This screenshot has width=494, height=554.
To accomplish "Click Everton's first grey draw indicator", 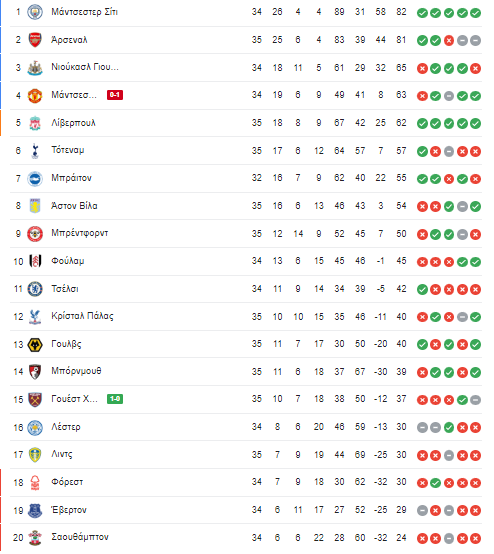I will click(x=422, y=511).
